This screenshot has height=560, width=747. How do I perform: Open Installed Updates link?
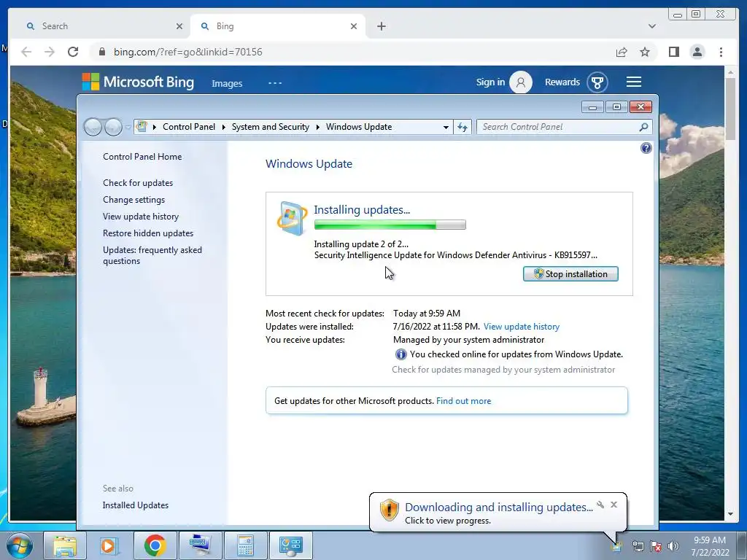tap(135, 505)
